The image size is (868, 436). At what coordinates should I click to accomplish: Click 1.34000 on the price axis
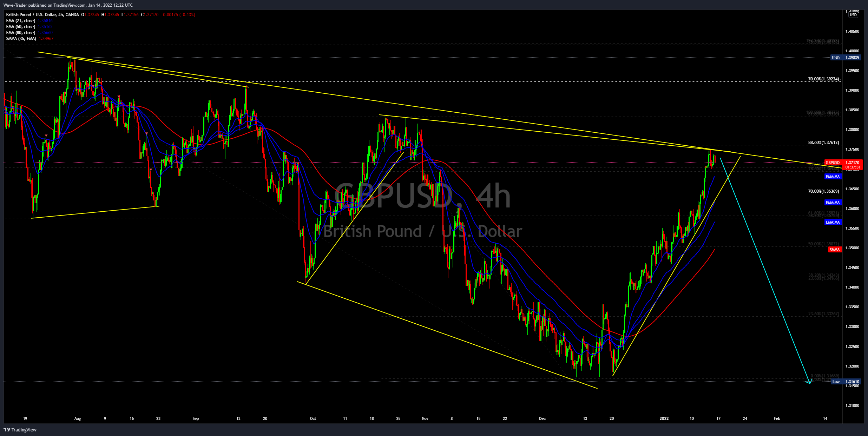coord(852,287)
